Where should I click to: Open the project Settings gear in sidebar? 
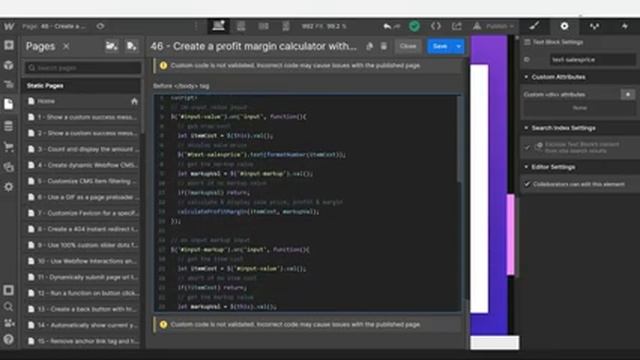9,187
